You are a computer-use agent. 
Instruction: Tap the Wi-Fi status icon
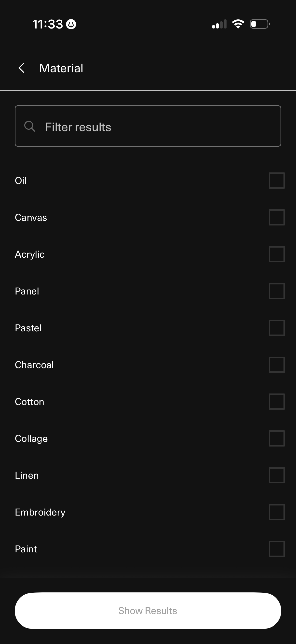(238, 24)
